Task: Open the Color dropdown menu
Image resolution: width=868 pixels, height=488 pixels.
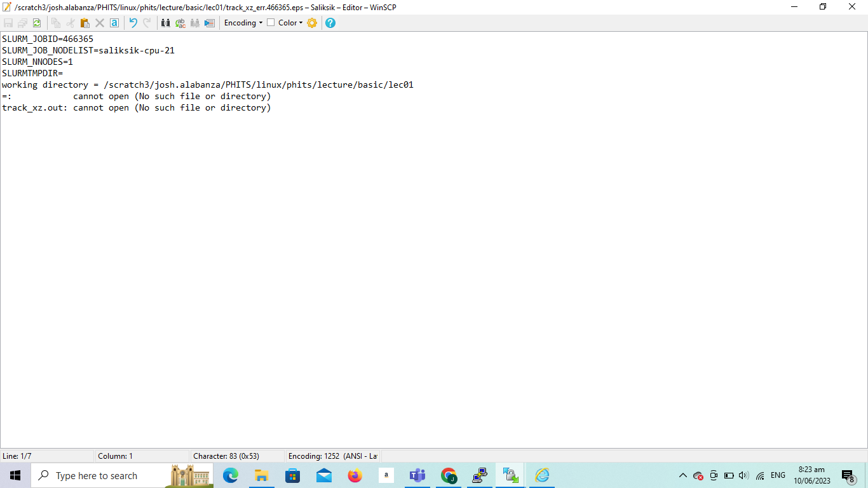Action: pyautogui.click(x=292, y=22)
